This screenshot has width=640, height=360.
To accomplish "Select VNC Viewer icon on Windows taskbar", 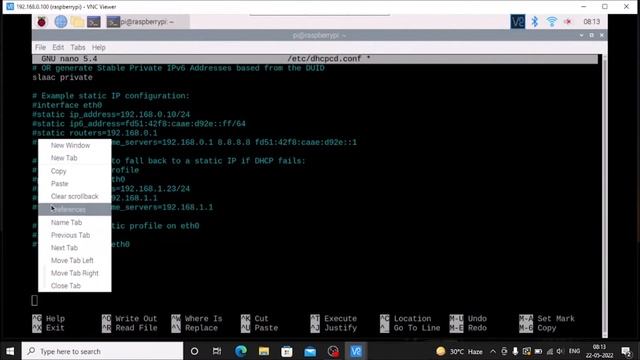I will pyautogui.click(x=356, y=351).
